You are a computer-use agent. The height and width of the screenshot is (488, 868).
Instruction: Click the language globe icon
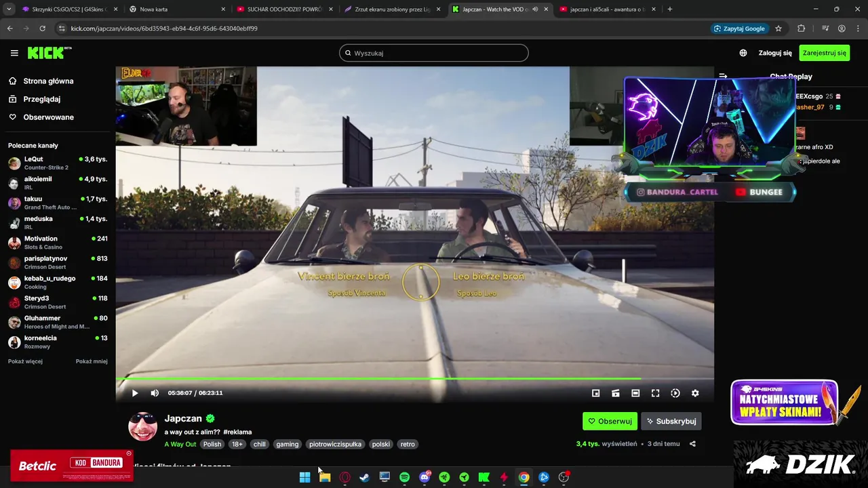(743, 53)
